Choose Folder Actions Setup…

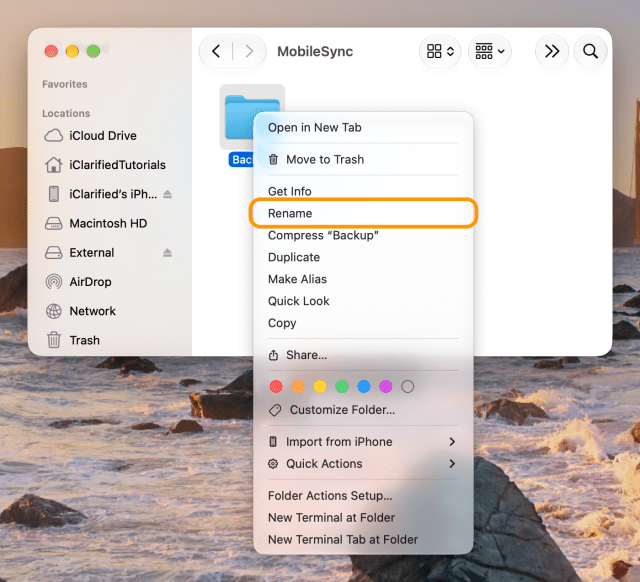click(x=363, y=495)
